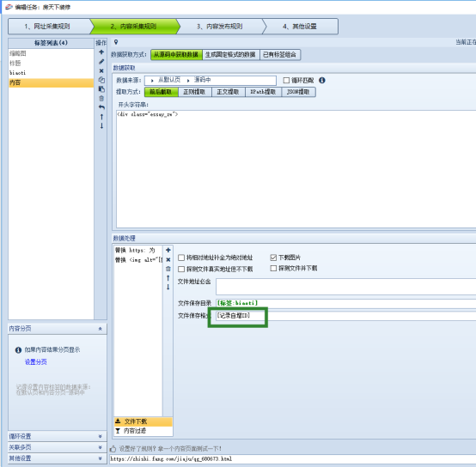476x467 pixels.
Task: Click the test URL input field
Action: pyautogui.click(x=293, y=458)
